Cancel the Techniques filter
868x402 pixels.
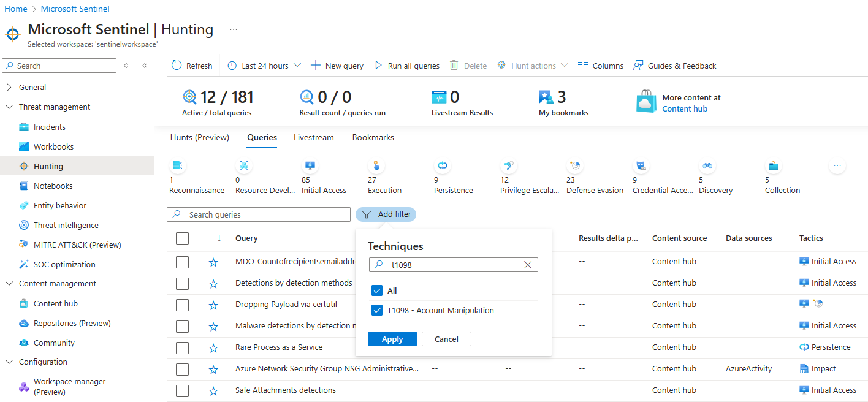click(x=446, y=339)
